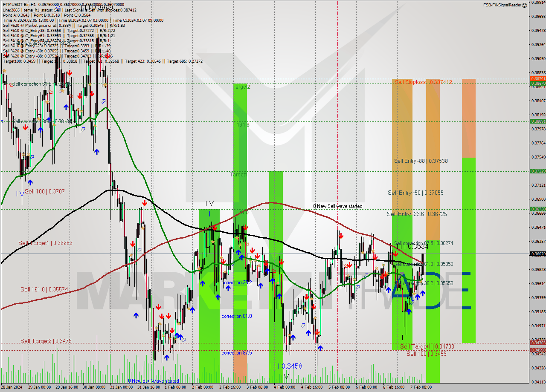Image resolution: width=546 pixels, height=392 pixels.
Task: Click the Sell Target2 | 0.3479 label
Action: pyautogui.click(x=46, y=341)
